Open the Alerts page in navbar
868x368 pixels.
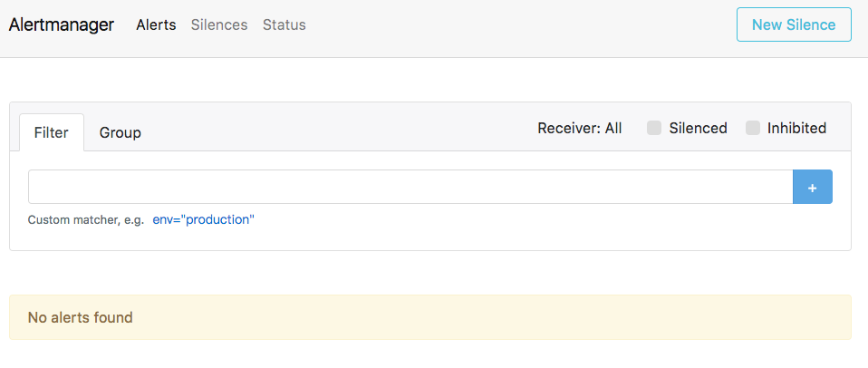click(x=156, y=24)
